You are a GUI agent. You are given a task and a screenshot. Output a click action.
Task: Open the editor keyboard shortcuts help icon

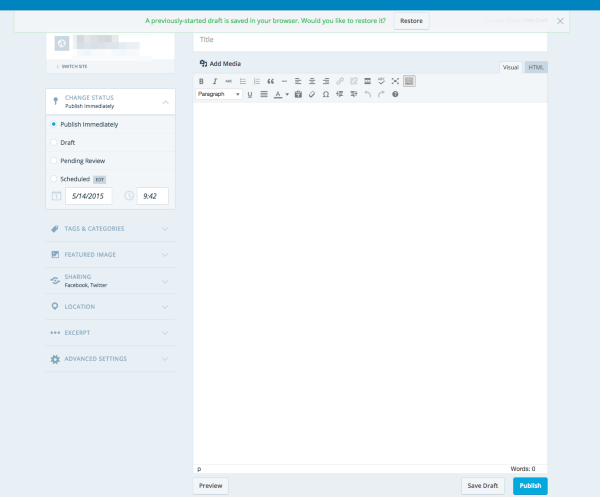pos(395,94)
